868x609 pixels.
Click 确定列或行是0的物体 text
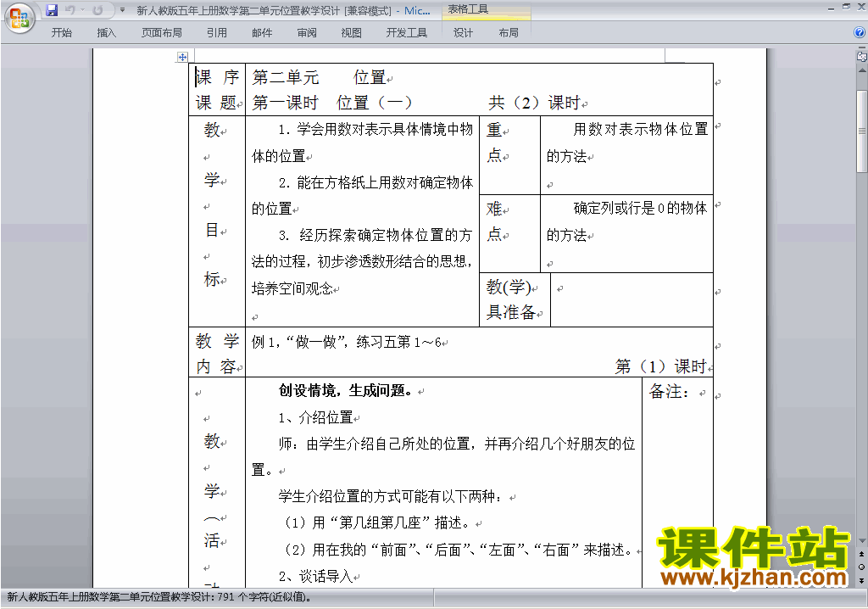pyautogui.click(x=641, y=209)
